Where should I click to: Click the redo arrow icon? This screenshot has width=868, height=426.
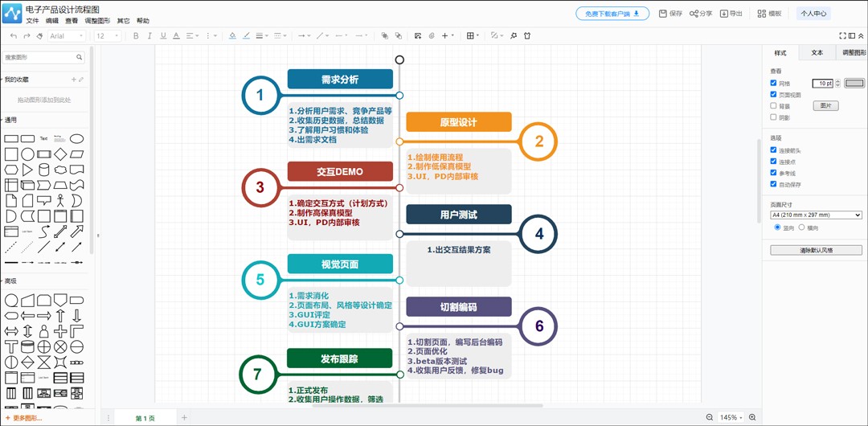coord(27,36)
